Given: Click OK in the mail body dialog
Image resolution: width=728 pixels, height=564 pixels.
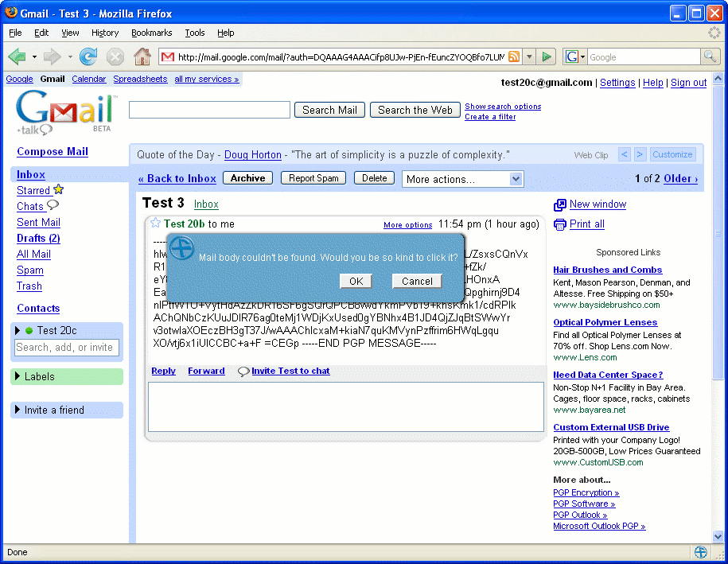Looking at the screenshot, I should tap(356, 281).
